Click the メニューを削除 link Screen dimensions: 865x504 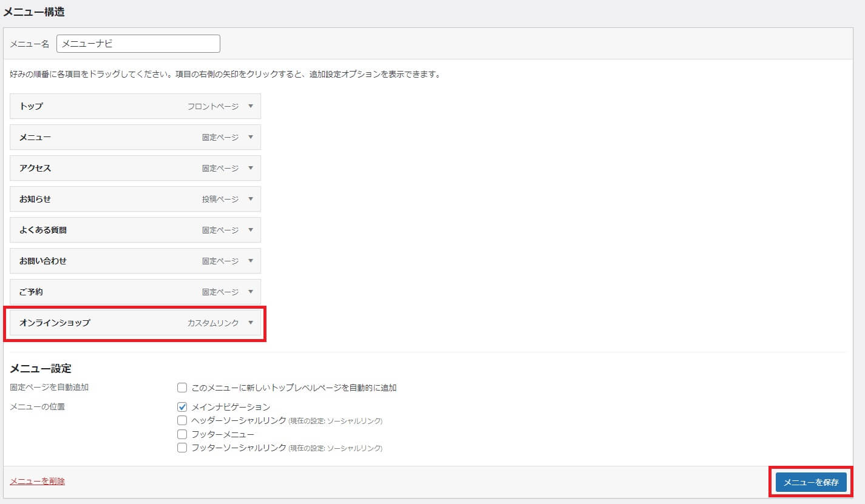pyautogui.click(x=37, y=482)
